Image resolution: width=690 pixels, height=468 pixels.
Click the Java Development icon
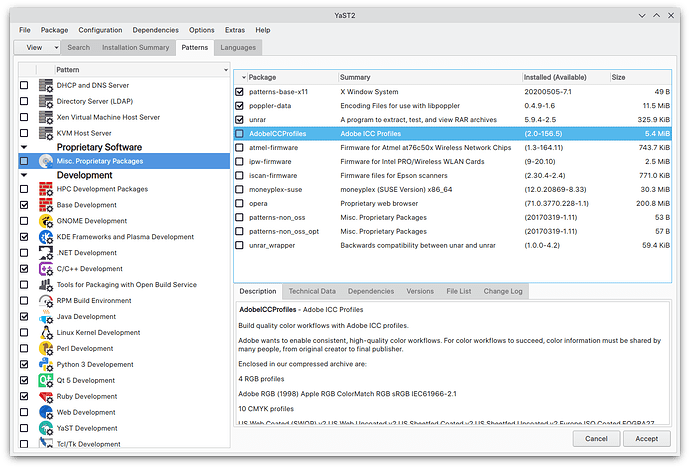(46, 317)
